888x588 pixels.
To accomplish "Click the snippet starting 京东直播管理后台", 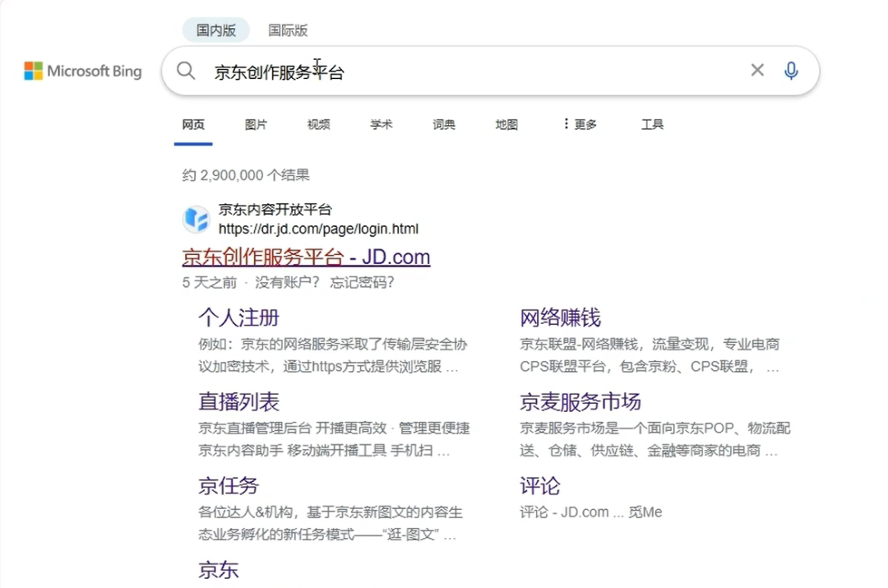I will point(334,439).
